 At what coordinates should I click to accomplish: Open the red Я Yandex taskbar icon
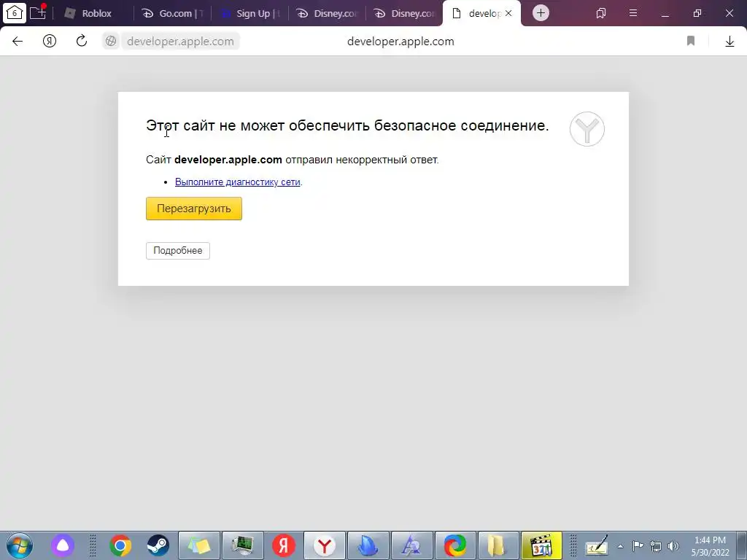click(x=284, y=545)
